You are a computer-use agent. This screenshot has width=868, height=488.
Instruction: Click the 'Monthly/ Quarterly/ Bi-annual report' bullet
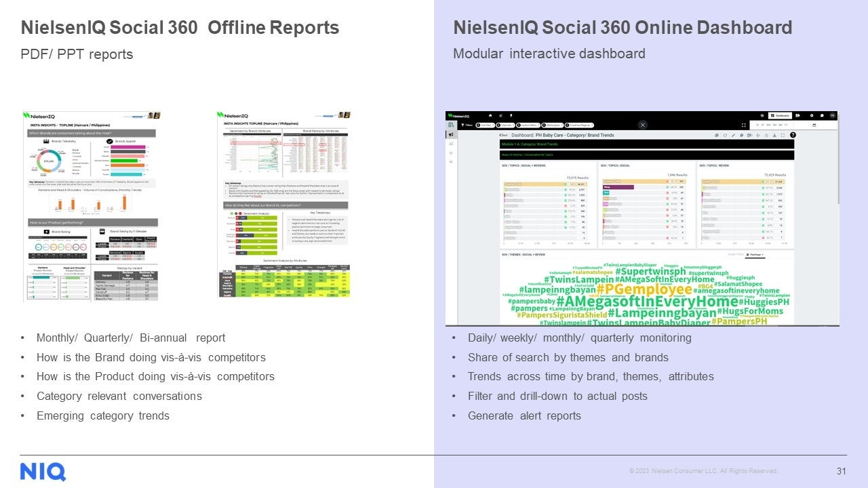[131, 338]
